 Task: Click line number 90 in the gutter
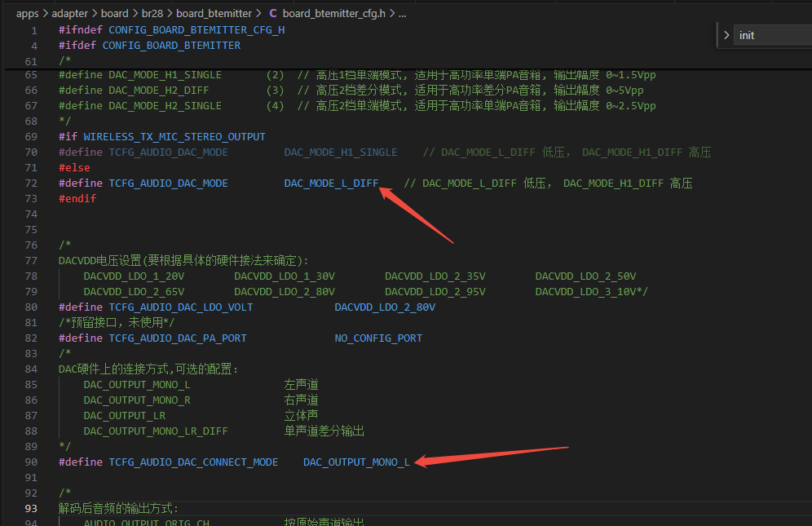[31, 462]
